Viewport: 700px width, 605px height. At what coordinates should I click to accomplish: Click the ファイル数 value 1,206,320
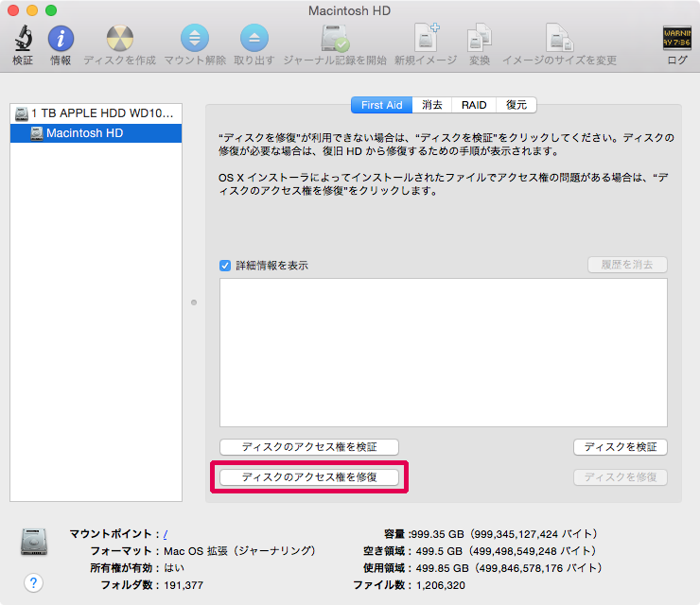click(x=441, y=585)
